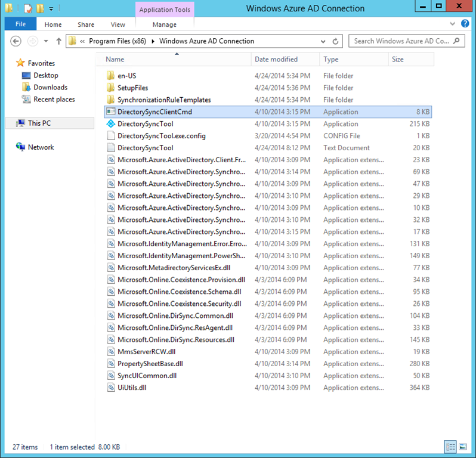Click the Windows Azure AD Connection breadcrumb
The width and height of the screenshot is (476, 458).
pyautogui.click(x=207, y=41)
